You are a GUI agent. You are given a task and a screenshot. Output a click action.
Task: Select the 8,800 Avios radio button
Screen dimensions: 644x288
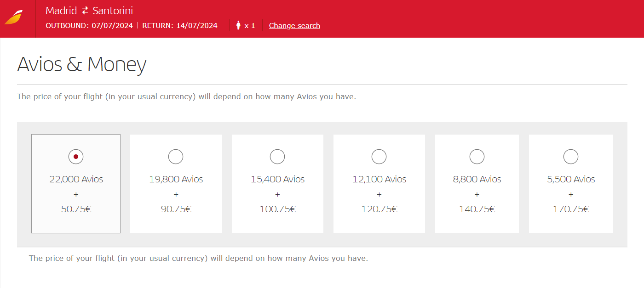pyautogui.click(x=477, y=157)
